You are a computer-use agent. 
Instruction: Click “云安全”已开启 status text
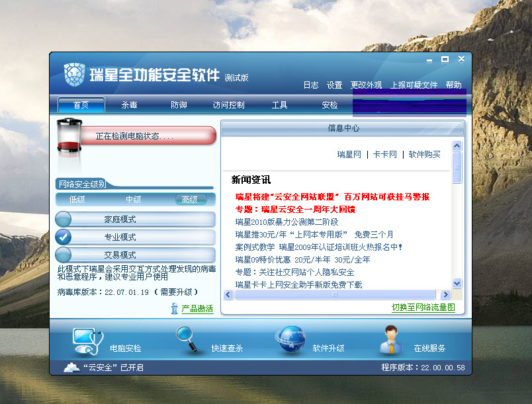[113, 368]
